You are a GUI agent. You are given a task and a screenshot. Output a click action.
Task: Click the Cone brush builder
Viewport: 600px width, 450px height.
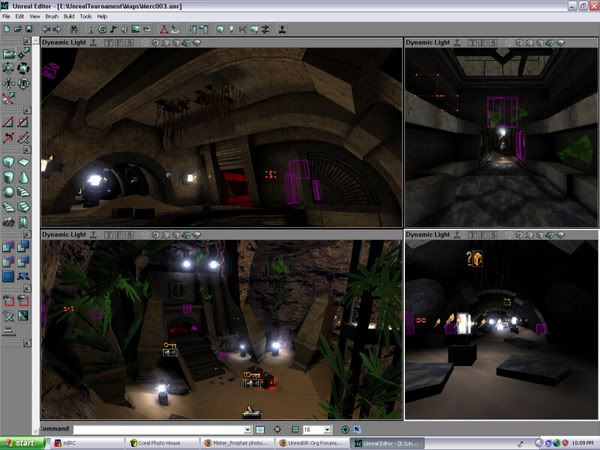pyautogui.click(x=23, y=177)
